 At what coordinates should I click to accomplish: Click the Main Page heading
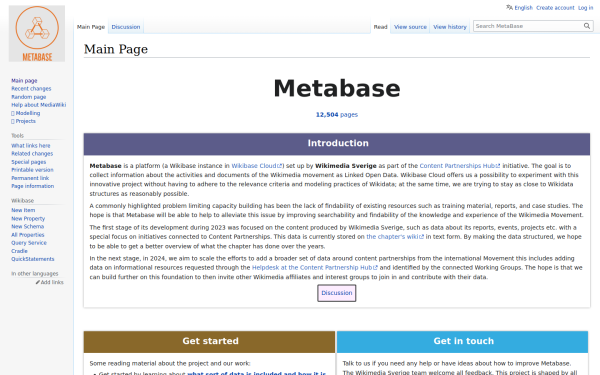point(116,49)
